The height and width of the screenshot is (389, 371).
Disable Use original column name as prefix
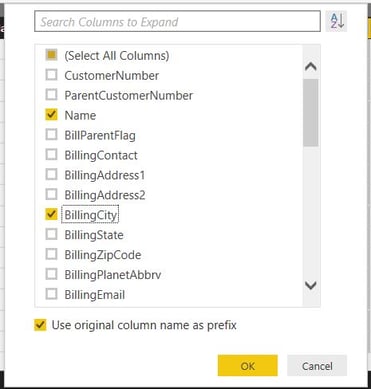click(x=40, y=325)
